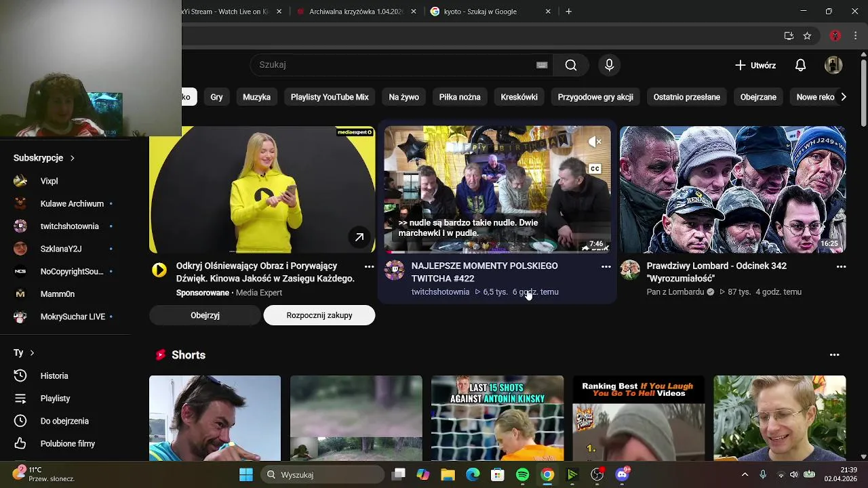Viewport: 868px width, 488px height.
Task: Open Pan z Lombardu channel avatar
Action: (x=630, y=270)
